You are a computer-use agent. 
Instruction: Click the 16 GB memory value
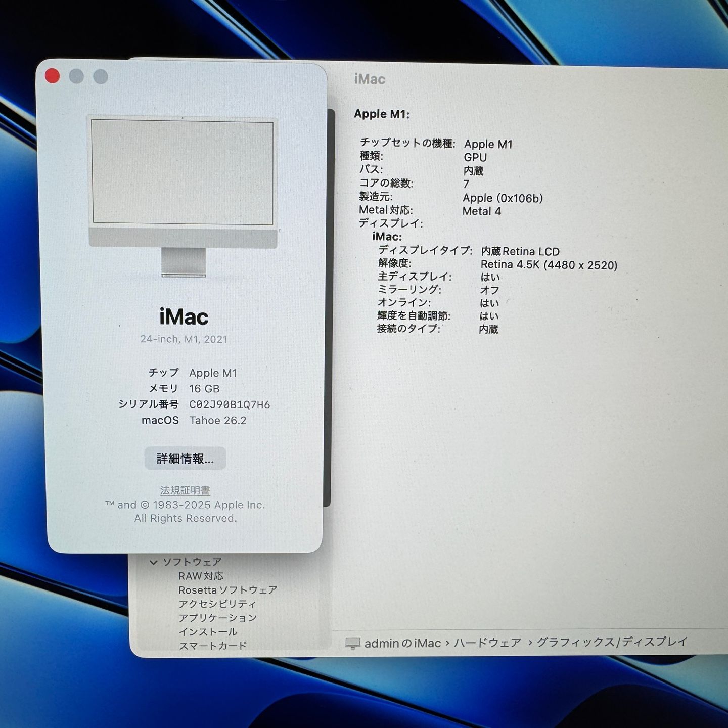click(204, 389)
